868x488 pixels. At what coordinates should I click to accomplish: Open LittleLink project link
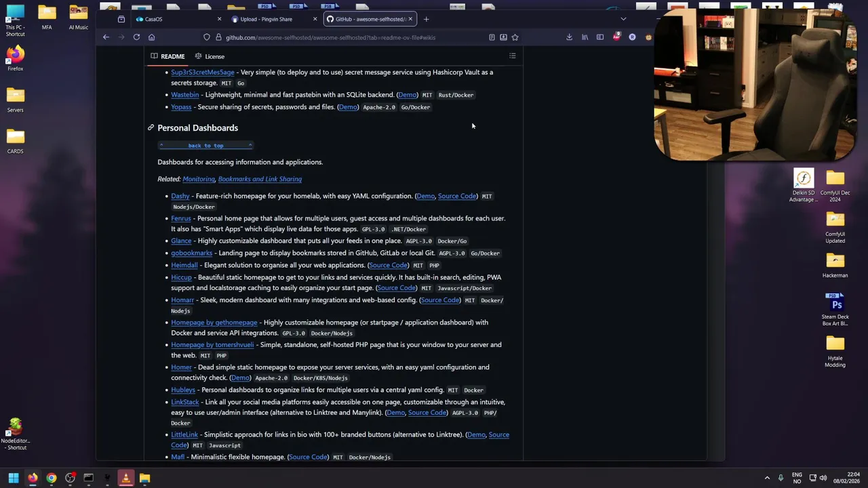pyautogui.click(x=184, y=434)
